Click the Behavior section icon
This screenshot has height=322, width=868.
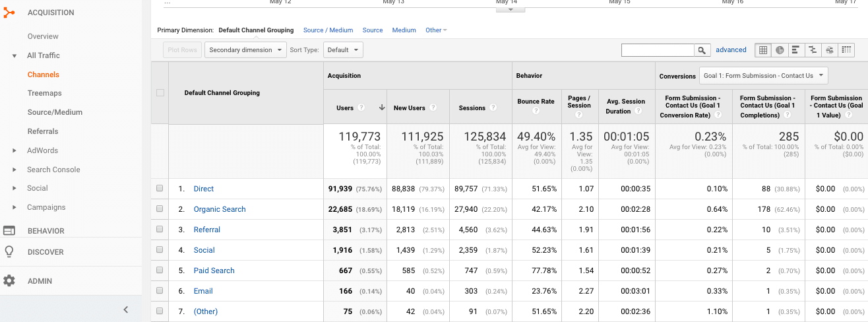coord(9,231)
